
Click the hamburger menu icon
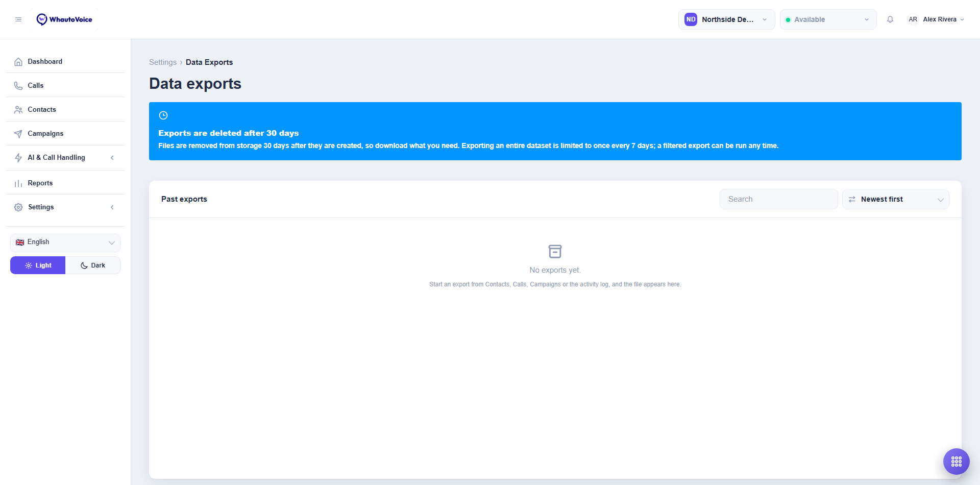click(x=18, y=19)
